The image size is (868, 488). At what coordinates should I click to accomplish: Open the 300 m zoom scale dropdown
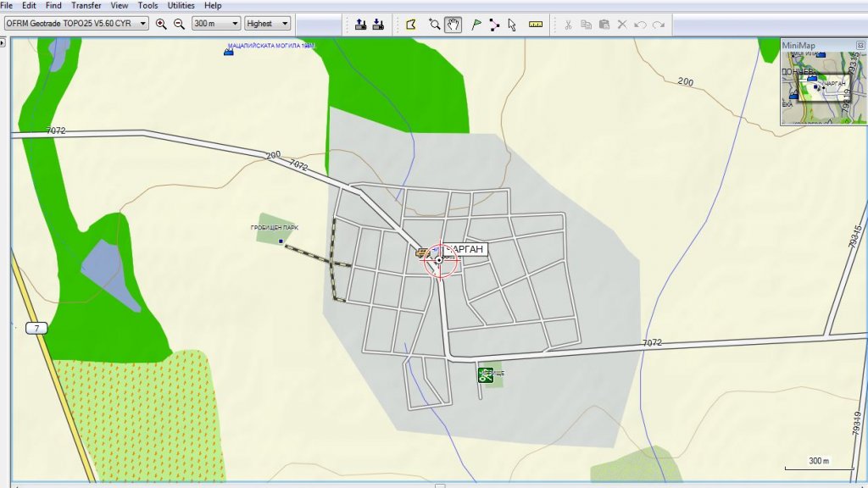(234, 24)
